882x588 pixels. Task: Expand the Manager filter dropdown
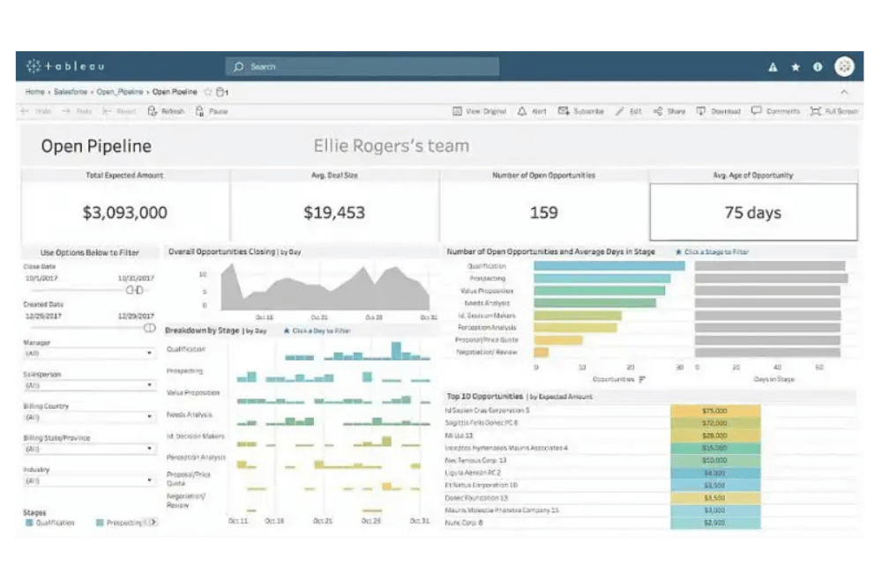pyautogui.click(x=88, y=354)
